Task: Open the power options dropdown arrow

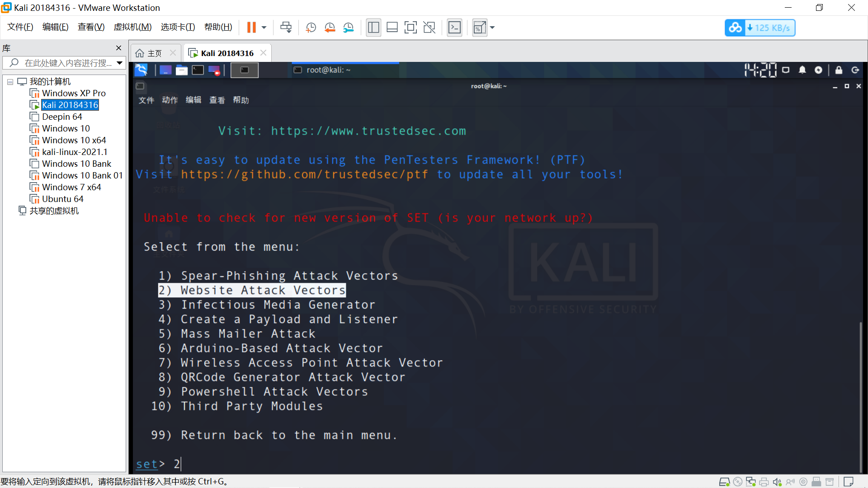Action: point(264,28)
